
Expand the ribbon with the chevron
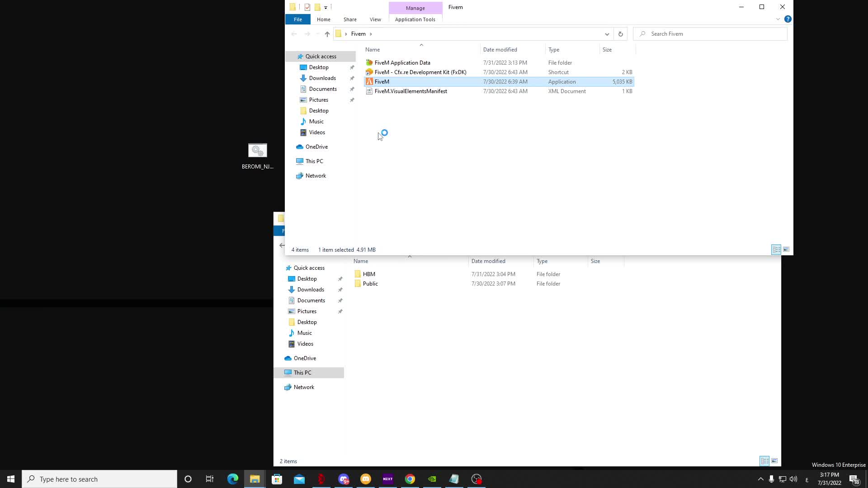778,19
